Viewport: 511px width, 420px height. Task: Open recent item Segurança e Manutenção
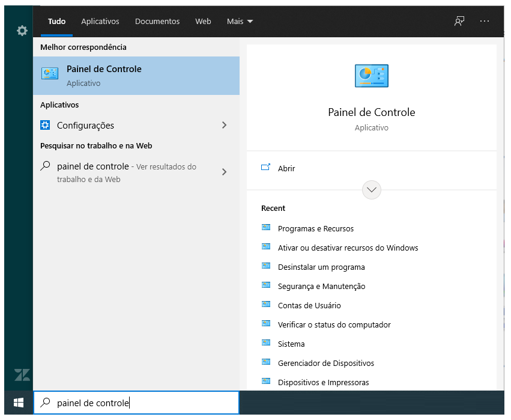(321, 286)
